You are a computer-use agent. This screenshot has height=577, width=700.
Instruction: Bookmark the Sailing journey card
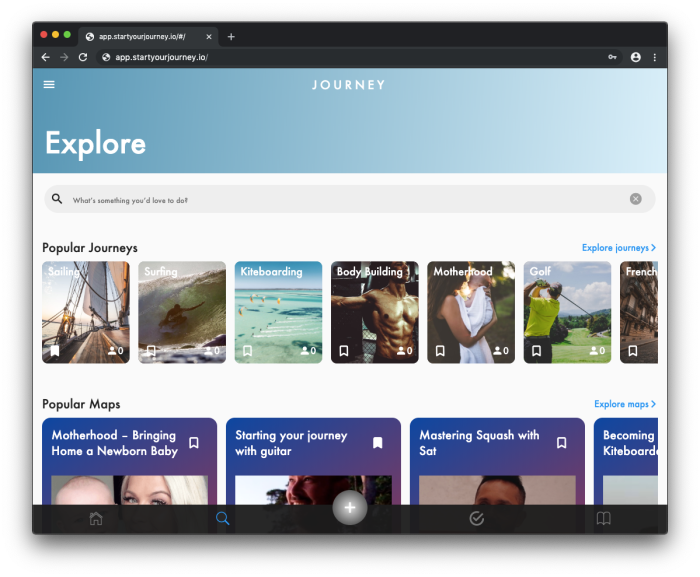coord(55,351)
